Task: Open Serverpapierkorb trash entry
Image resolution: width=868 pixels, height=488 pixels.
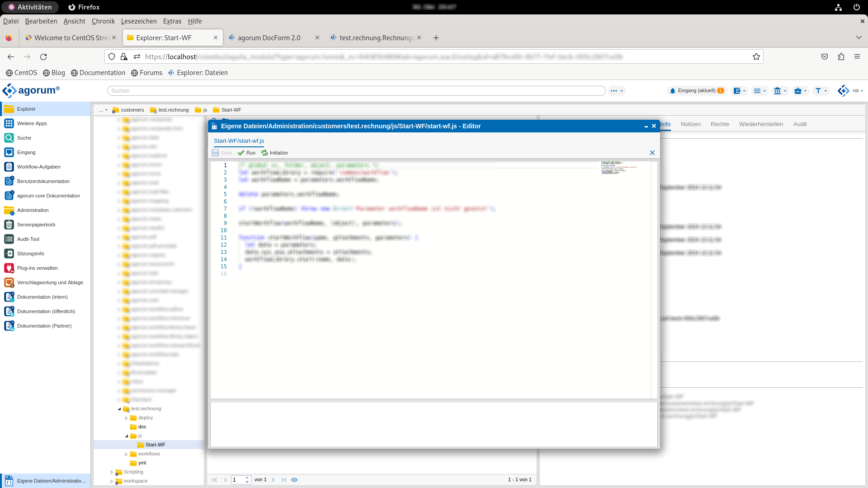Action: tap(45, 225)
